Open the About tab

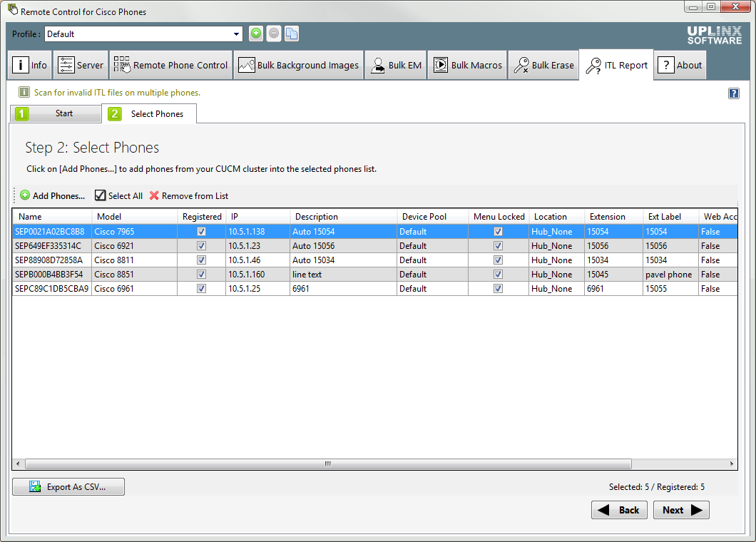(x=680, y=65)
